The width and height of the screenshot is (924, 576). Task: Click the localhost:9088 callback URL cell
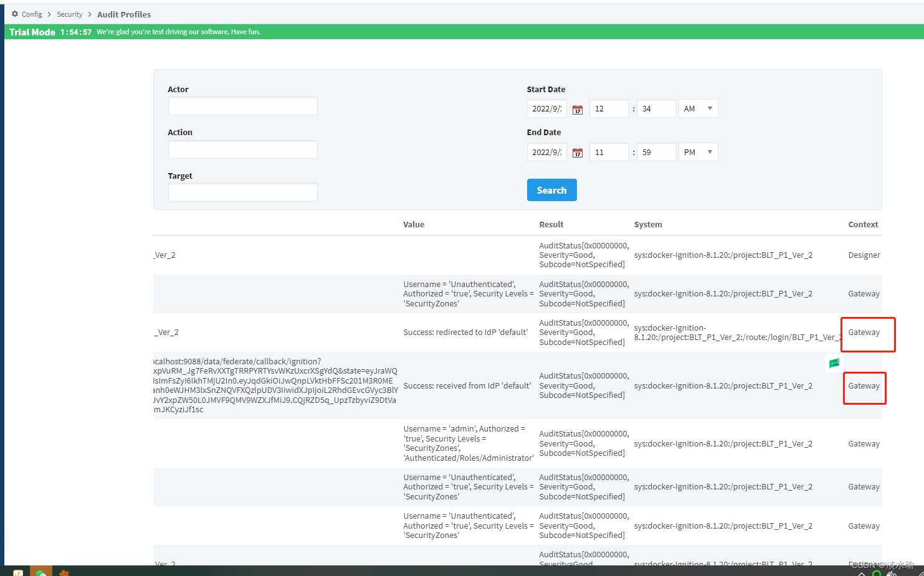point(275,385)
